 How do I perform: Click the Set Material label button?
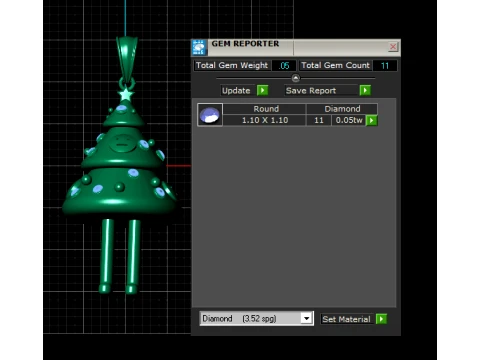tap(347, 319)
